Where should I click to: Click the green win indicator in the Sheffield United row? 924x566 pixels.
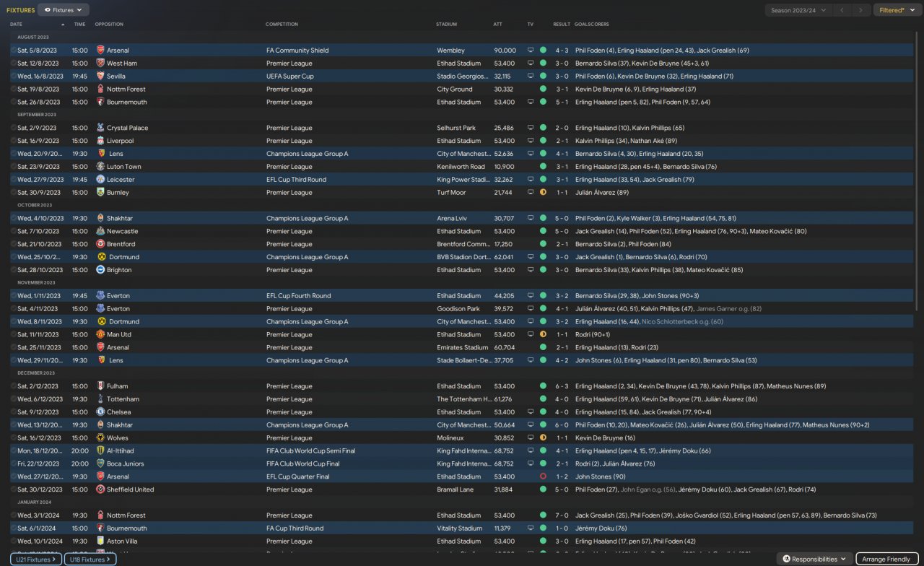point(543,489)
